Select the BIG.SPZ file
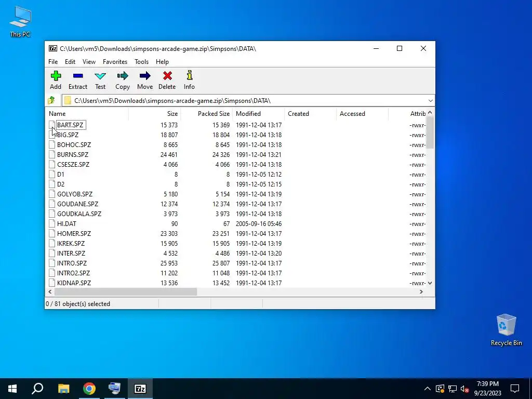Viewport: 532px width, 399px height. pyautogui.click(x=68, y=135)
